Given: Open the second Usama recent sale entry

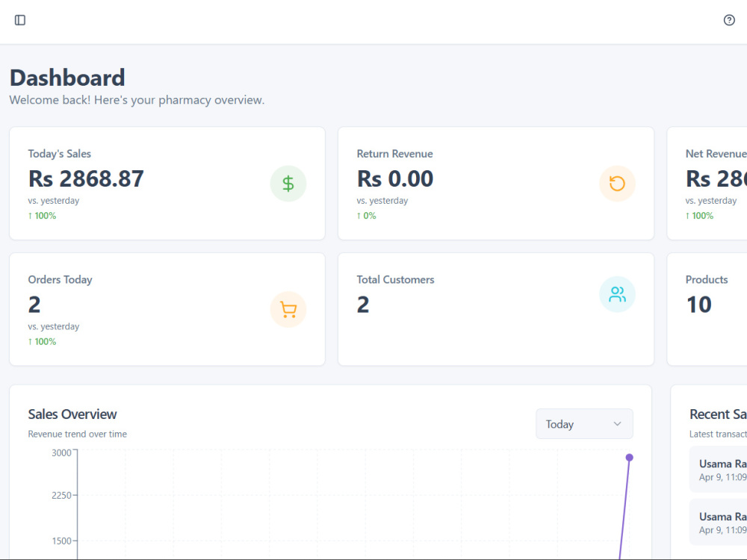Looking at the screenshot, I should tap(719, 522).
